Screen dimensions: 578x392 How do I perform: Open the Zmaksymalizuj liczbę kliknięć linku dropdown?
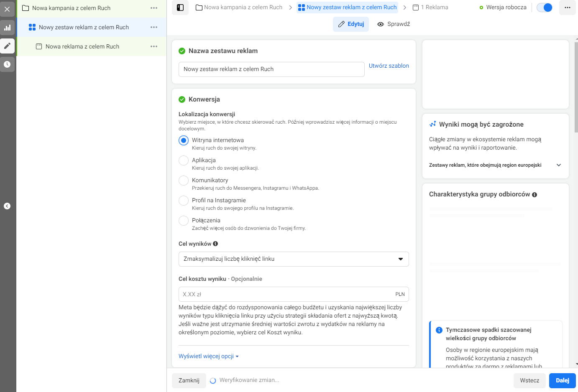pyautogui.click(x=294, y=259)
